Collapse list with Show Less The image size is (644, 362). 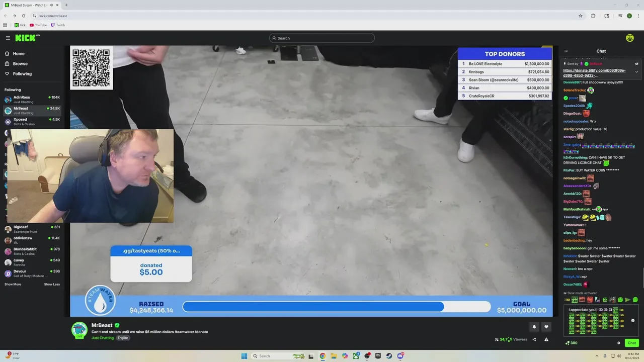pos(52,285)
